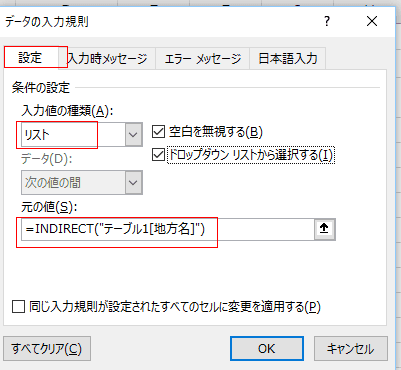Click the 元の値(S) label

click(49, 207)
